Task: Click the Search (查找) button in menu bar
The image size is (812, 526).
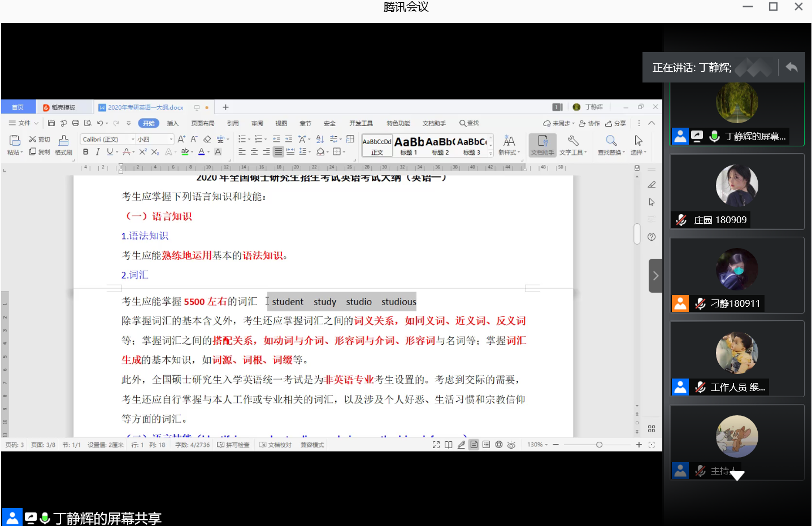Action: pyautogui.click(x=469, y=123)
